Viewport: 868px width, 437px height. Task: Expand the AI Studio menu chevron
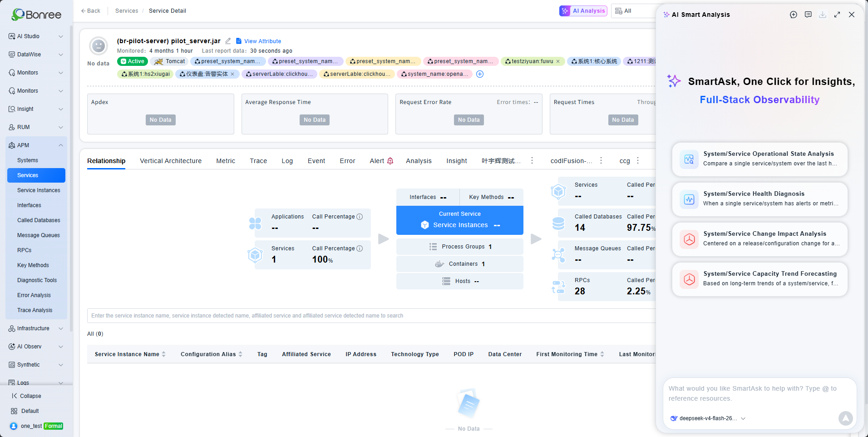(61, 36)
